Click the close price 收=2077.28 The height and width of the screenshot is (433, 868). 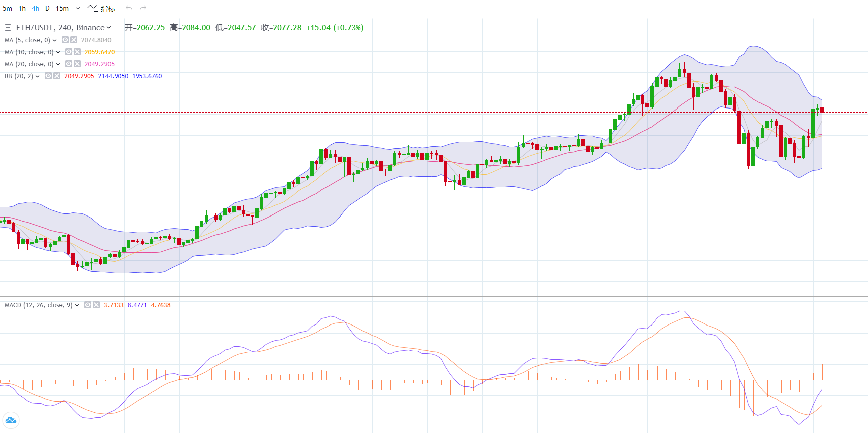click(x=281, y=28)
